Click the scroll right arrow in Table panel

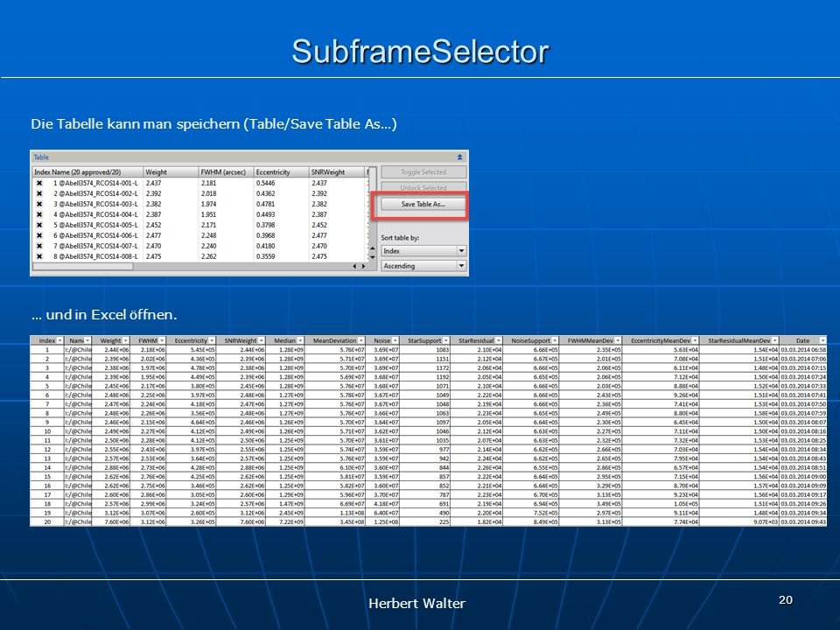click(364, 266)
